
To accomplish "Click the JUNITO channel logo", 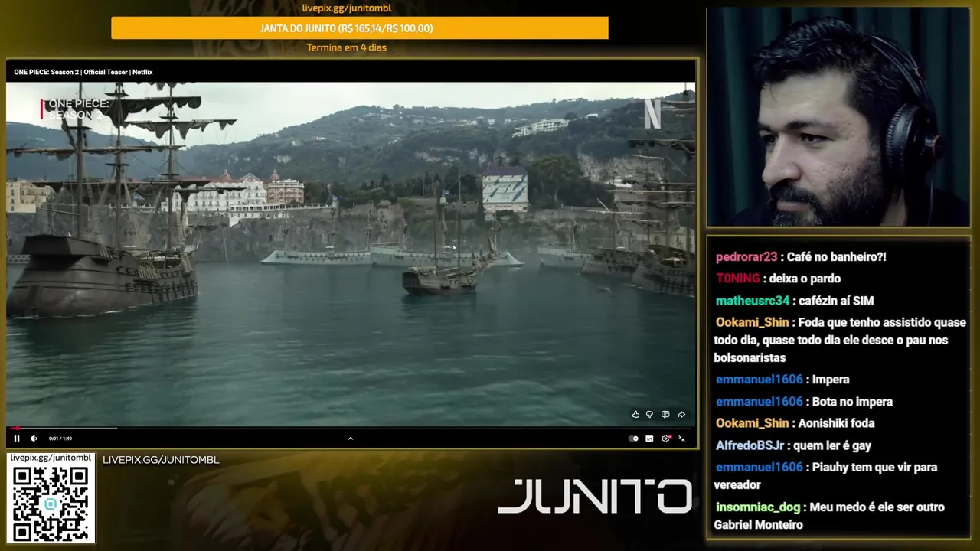I will pos(595,497).
